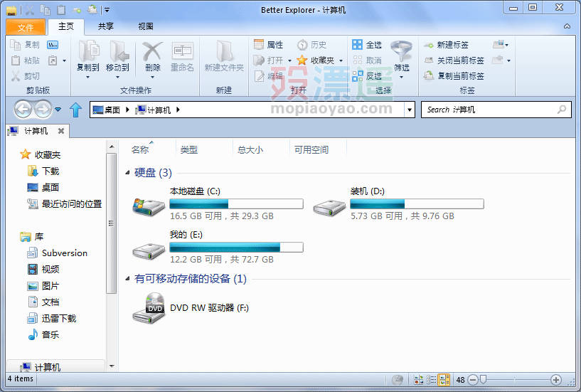
Task: Click the sidebar scrollbar down arrow
Action: [112, 366]
